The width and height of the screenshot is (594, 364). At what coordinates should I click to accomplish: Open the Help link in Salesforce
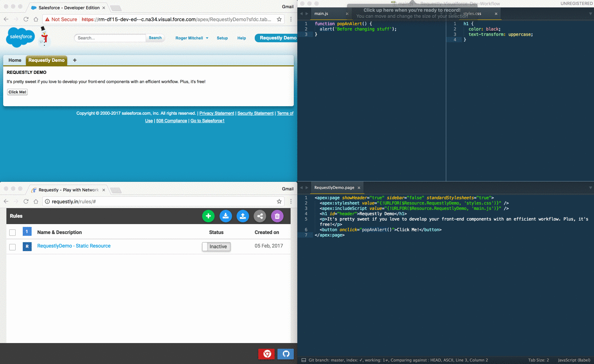click(242, 38)
